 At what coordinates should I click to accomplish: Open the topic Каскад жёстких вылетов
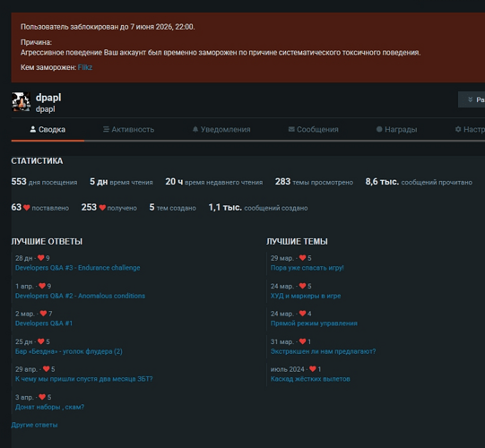(x=310, y=379)
